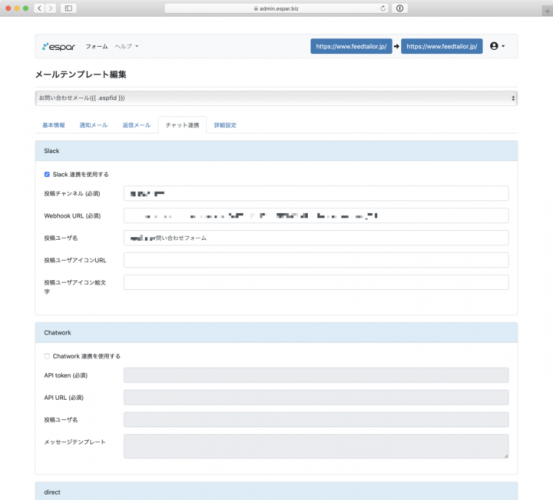This screenshot has width=553, height=500.
Task: Click the 投稿ユーザアイコン絵文字 input field
Action: pos(316,282)
